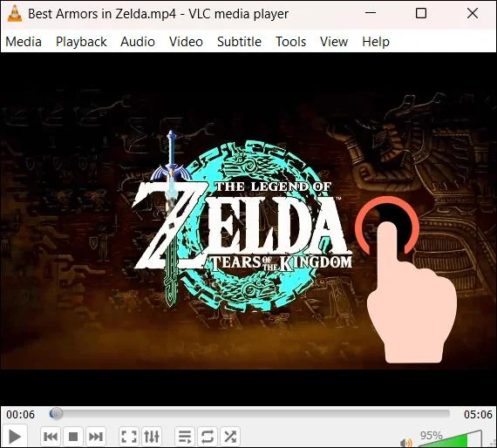
Task: Open the Help menu
Action: (x=376, y=42)
